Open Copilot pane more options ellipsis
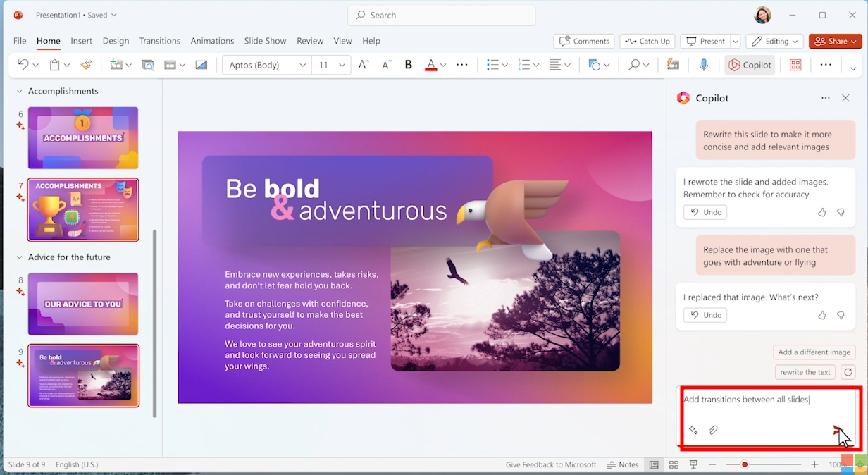868x475 pixels. [826, 98]
